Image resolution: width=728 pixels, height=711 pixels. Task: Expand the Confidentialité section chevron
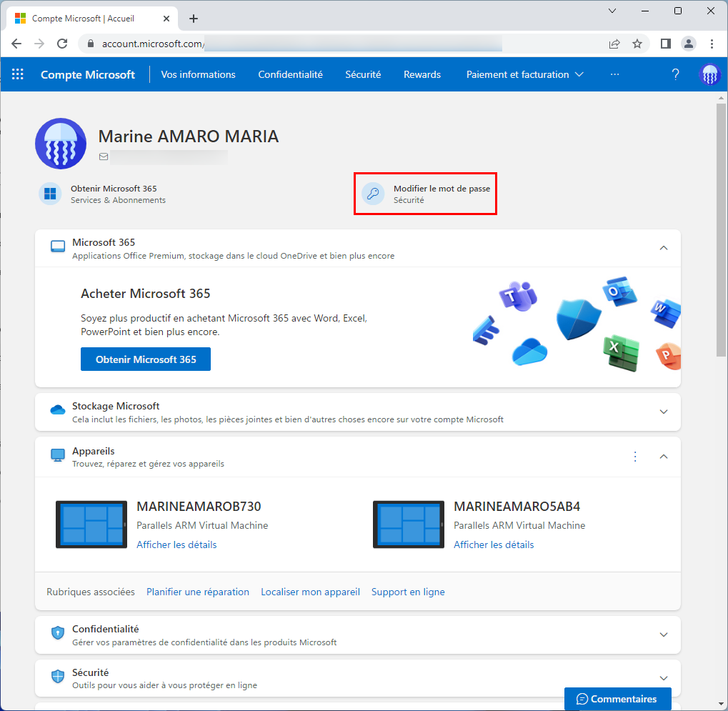click(x=664, y=635)
